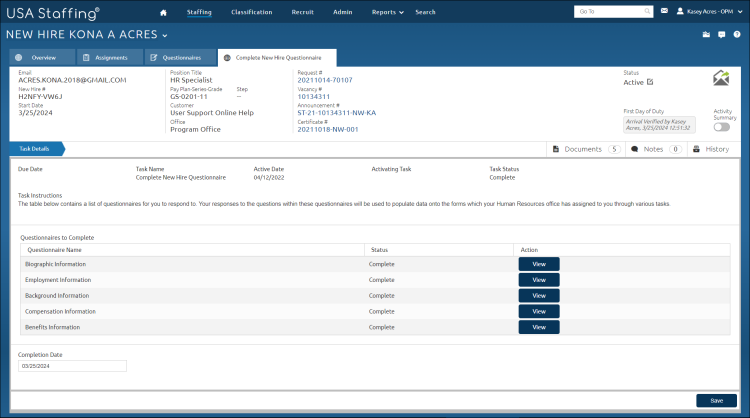Go to the Home icon
This screenshot has width=750, height=418.
coord(163,12)
